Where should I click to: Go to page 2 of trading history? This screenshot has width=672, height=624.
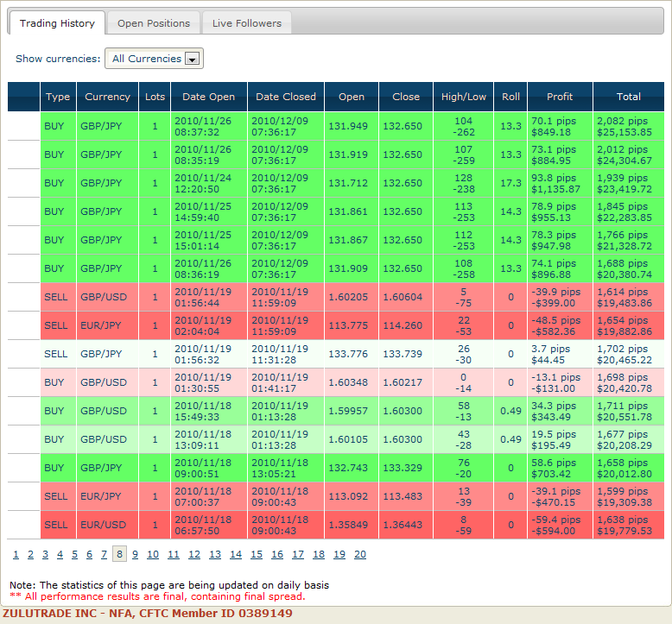[x=30, y=554]
